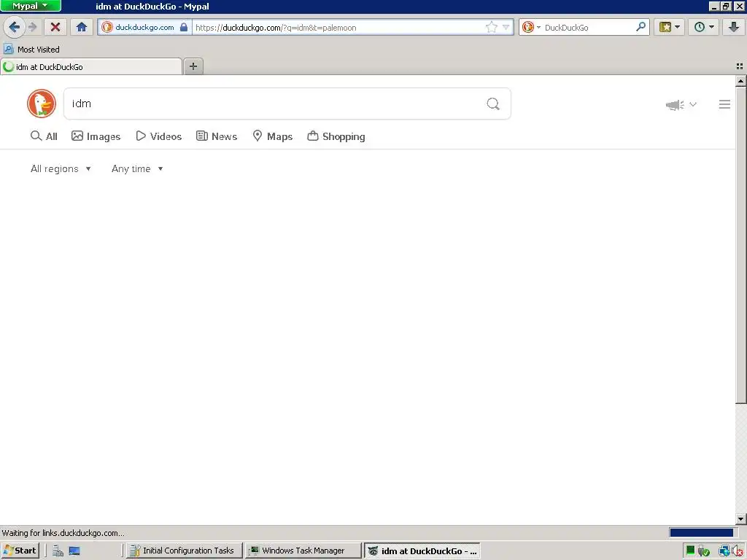Open the Mypal application menu
The width and height of the screenshot is (747, 560).
pos(31,6)
